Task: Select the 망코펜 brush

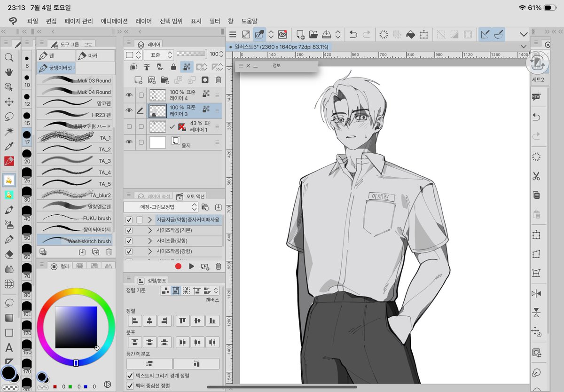Action: (75, 103)
